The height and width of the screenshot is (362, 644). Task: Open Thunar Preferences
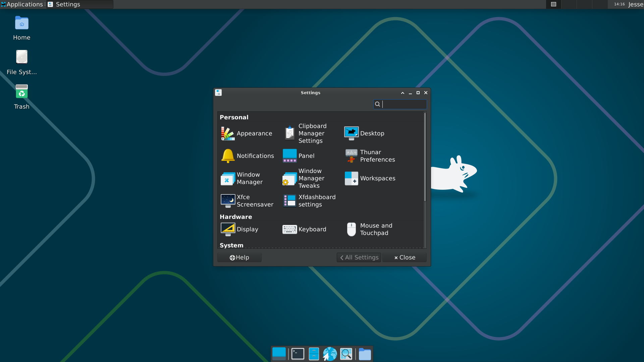point(370,156)
